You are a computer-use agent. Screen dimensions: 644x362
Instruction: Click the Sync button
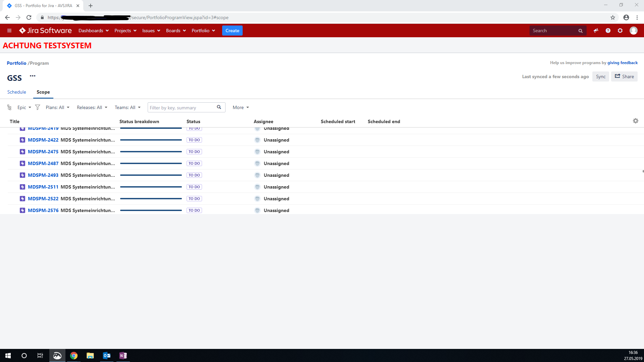tap(600, 76)
